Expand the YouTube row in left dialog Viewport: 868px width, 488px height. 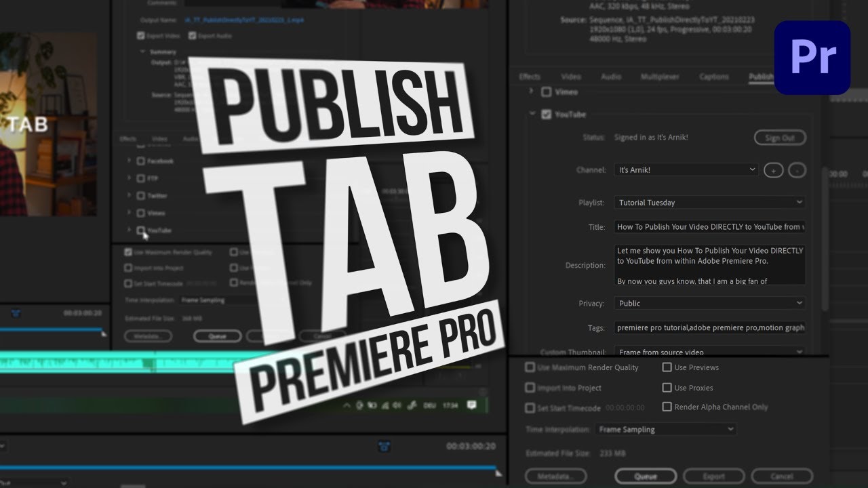[130, 230]
